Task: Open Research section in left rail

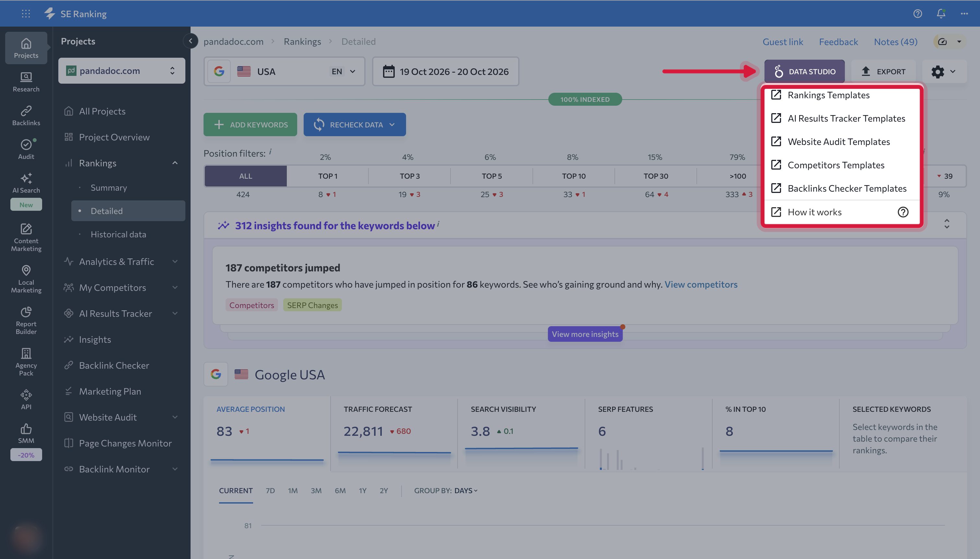Action: click(x=26, y=82)
